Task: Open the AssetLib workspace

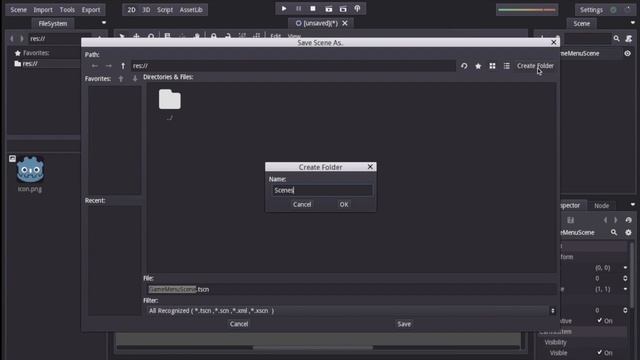Action: click(191, 9)
